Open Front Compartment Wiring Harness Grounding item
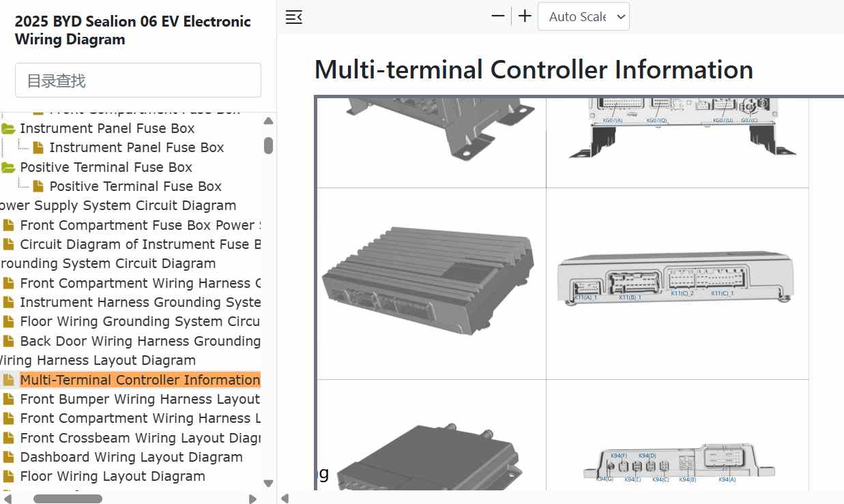 [140, 283]
